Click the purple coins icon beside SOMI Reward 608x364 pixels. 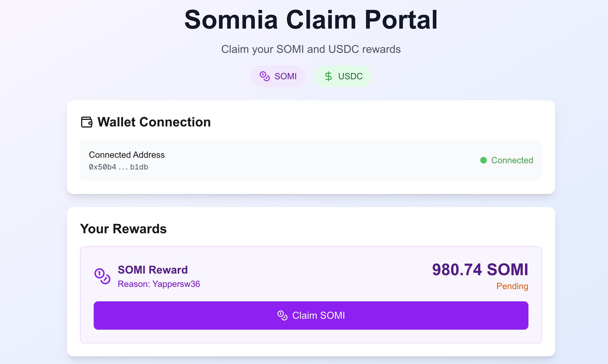102,276
